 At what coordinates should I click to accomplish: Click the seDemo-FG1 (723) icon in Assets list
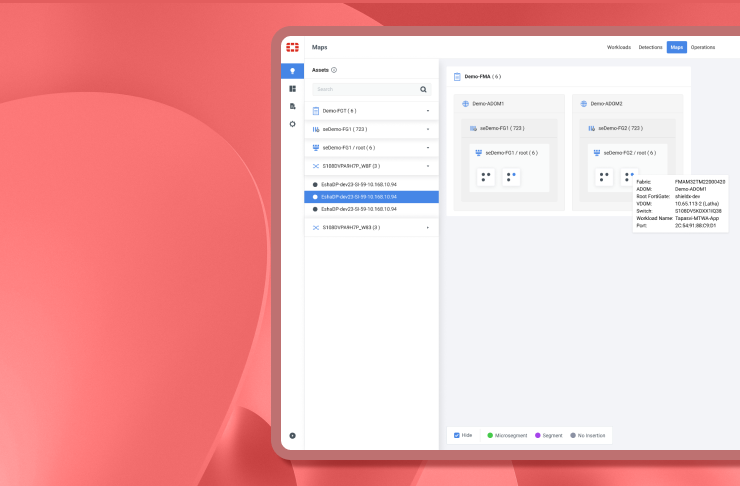click(316, 129)
